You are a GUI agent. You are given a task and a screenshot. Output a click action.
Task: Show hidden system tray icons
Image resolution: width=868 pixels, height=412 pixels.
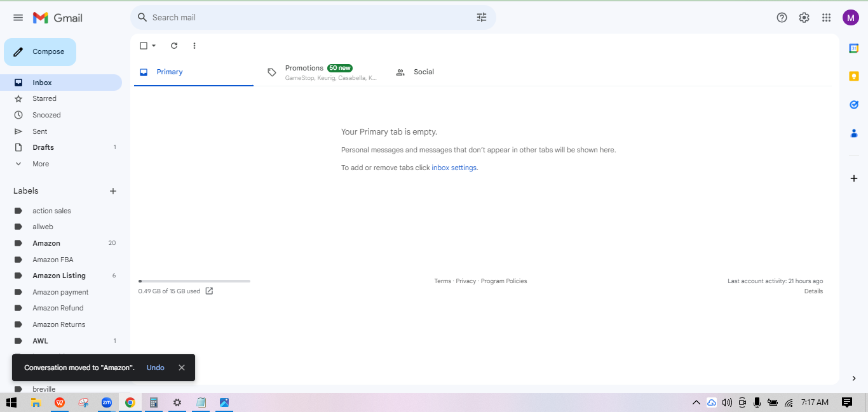pos(696,402)
